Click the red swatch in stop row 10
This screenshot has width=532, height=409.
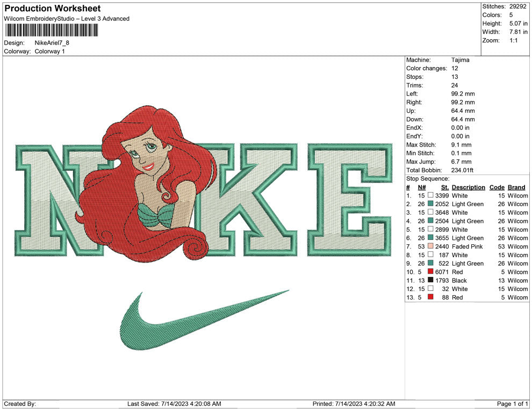430,272
